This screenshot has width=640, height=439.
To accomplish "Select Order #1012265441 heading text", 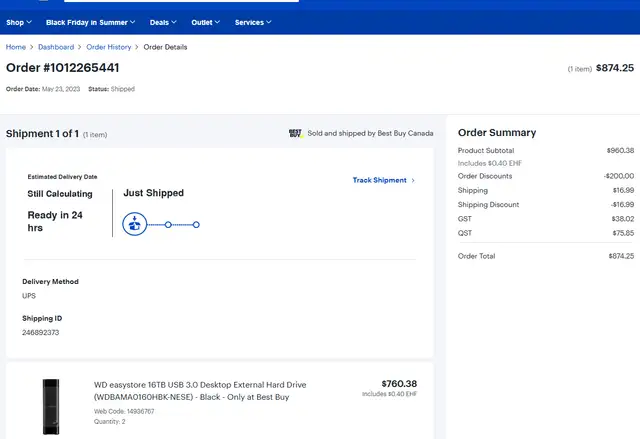I will pos(62,68).
